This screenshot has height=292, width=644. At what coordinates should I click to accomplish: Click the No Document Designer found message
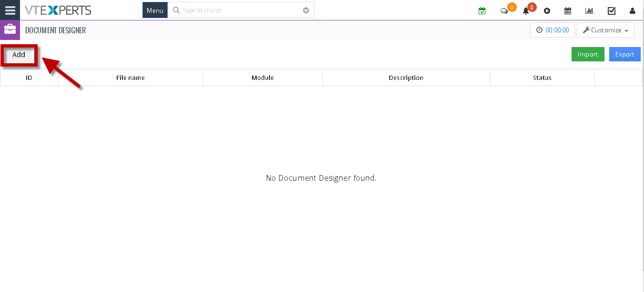[x=322, y=178]
